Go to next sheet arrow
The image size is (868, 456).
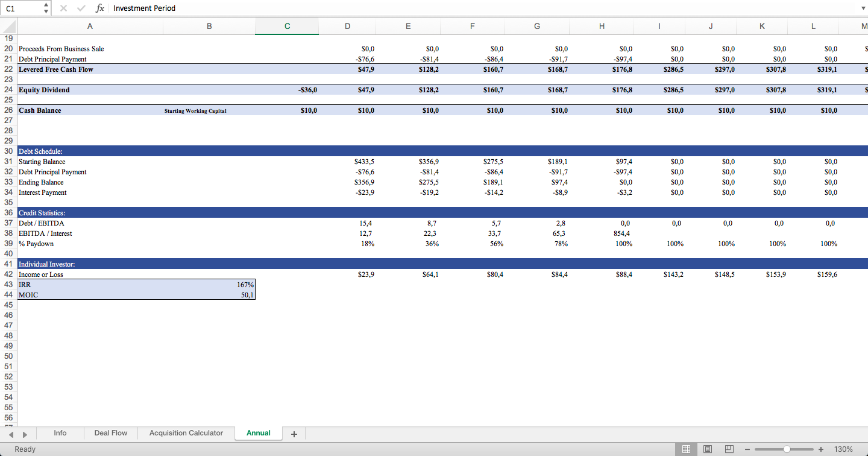(25, 434)
